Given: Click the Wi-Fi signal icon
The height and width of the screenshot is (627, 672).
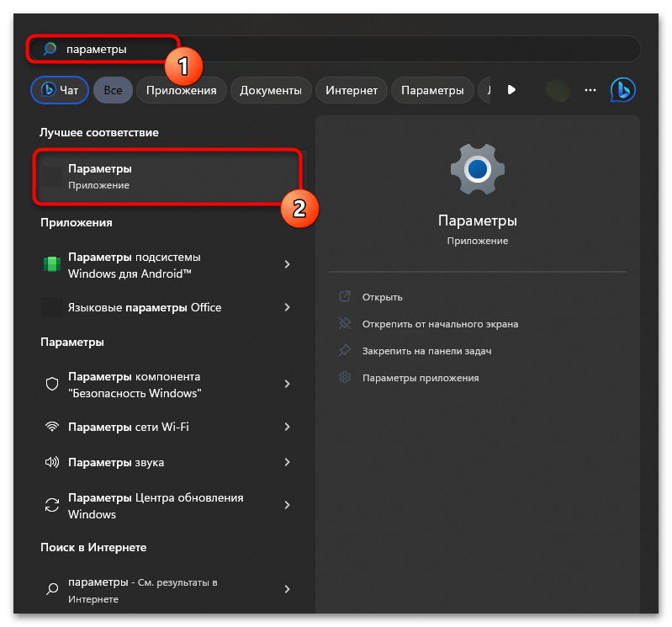Looking at the screenshot, I should pos(52,427).
